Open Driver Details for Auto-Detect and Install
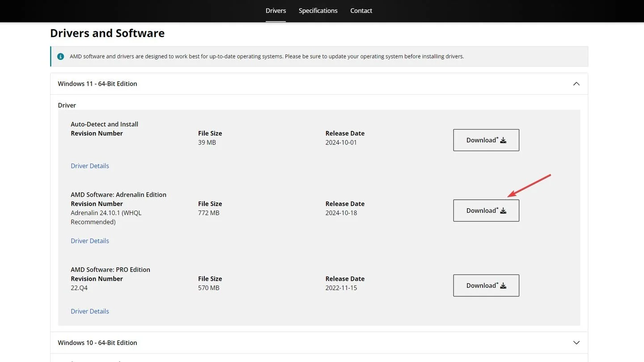Viewport: 644px width, 362px height. click(x=90, y=166)
